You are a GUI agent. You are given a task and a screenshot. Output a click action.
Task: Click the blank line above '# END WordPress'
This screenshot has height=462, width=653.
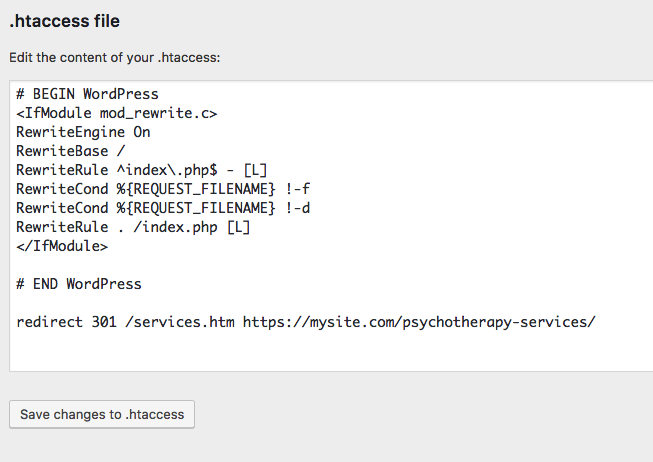tap(300, 266)
